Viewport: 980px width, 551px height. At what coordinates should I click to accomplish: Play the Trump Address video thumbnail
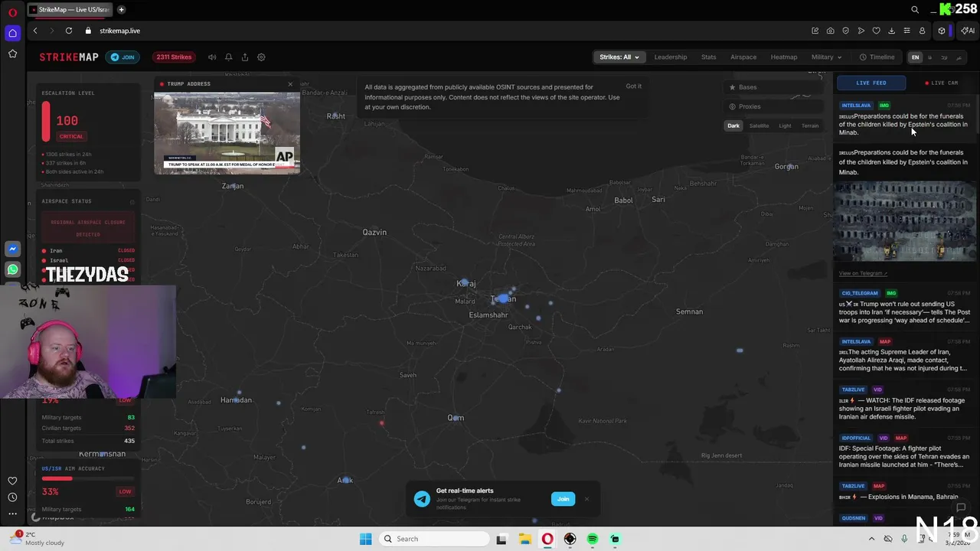[227, 133]
